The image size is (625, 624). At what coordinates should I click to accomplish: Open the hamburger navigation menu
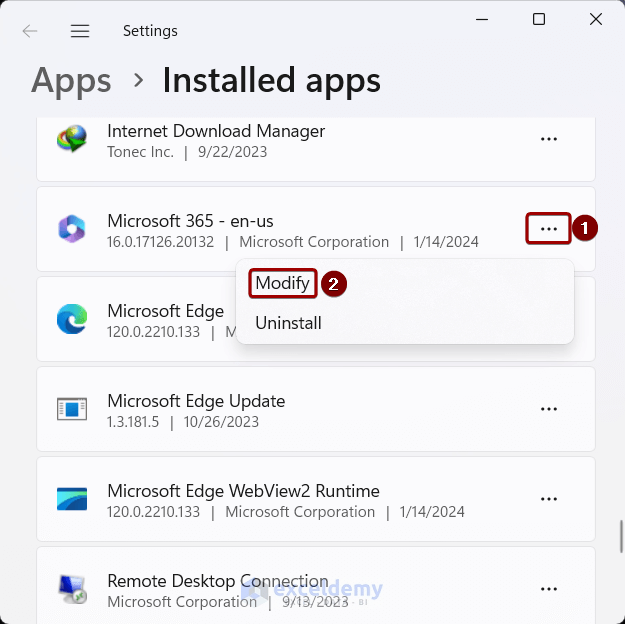(80, 31)
